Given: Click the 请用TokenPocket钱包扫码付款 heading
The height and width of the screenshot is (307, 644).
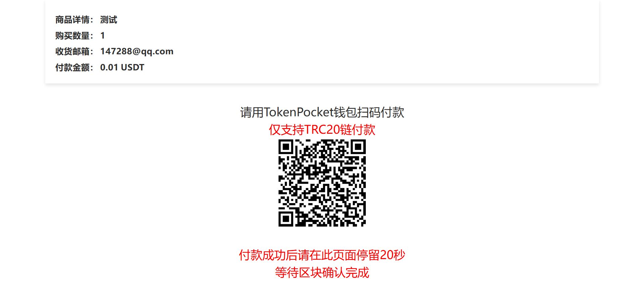Looking at the screenshot, I should pyautogui.click(x=322, y=112).
